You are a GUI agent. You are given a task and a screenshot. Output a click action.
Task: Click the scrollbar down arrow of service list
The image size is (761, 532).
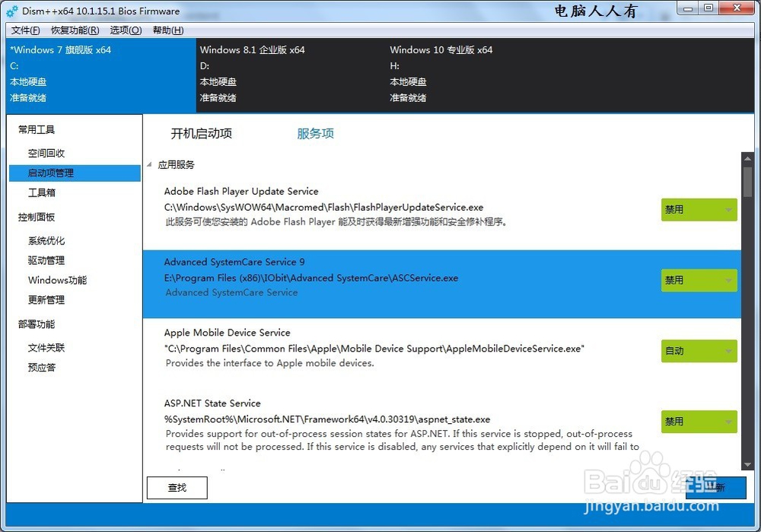747,464
